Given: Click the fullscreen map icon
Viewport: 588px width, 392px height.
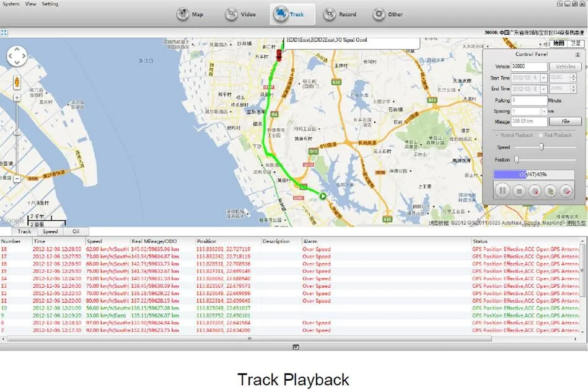Looking at the screenshot, I should 4,32.
